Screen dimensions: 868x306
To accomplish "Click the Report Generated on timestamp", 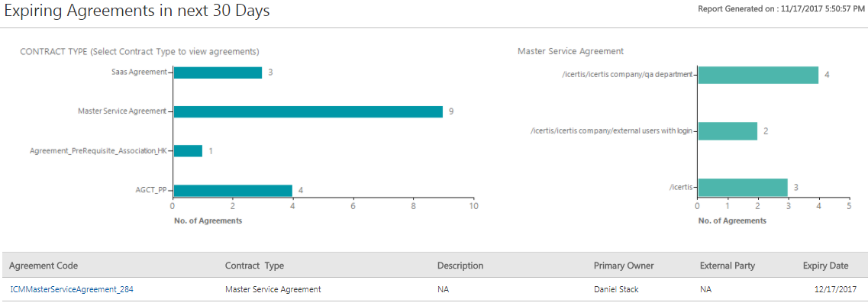I will click(x=781, y=9).
